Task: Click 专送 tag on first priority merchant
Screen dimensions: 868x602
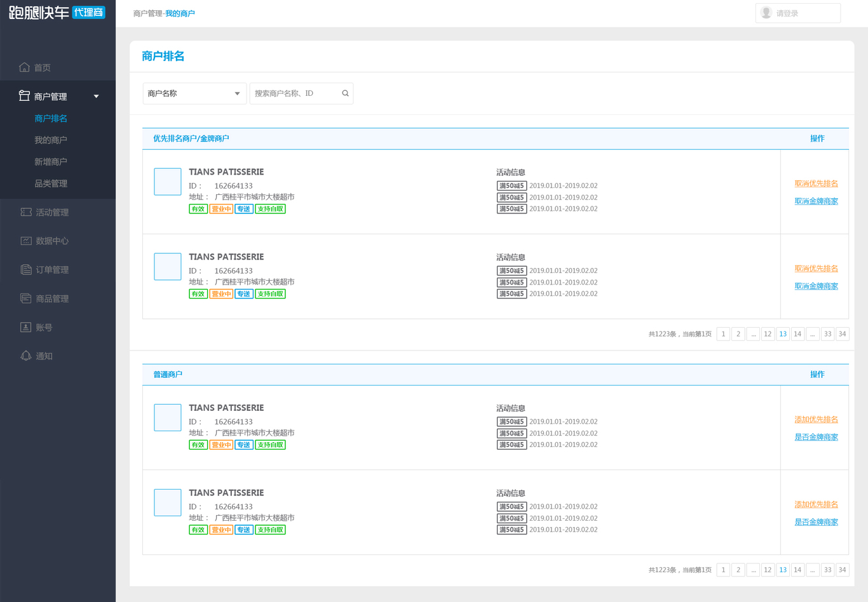Action: (244, 209)
